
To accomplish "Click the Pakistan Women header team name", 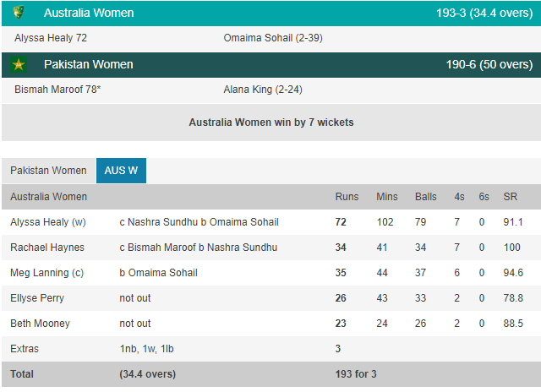I will pyautogui.click(x=88, y=65).
